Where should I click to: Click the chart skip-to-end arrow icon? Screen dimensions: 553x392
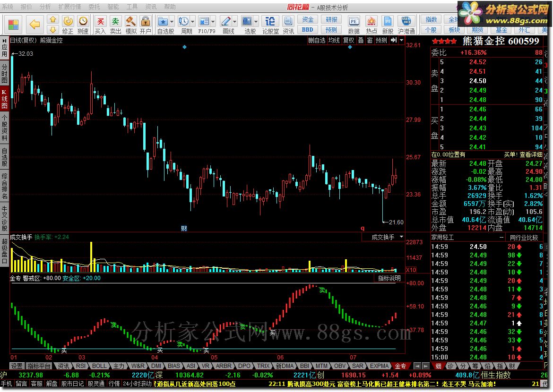click(394, 40)
